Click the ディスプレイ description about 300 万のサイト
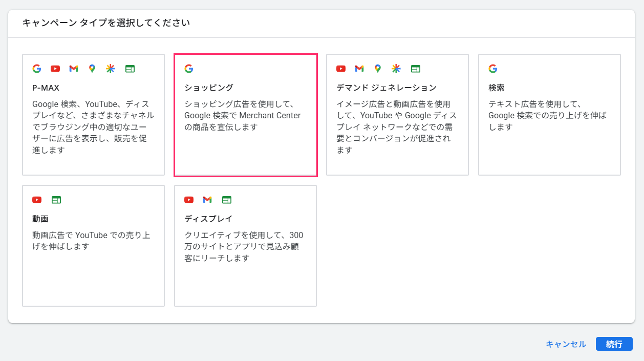The width and height of the screenshot is (644, 361). pos(244,247)
